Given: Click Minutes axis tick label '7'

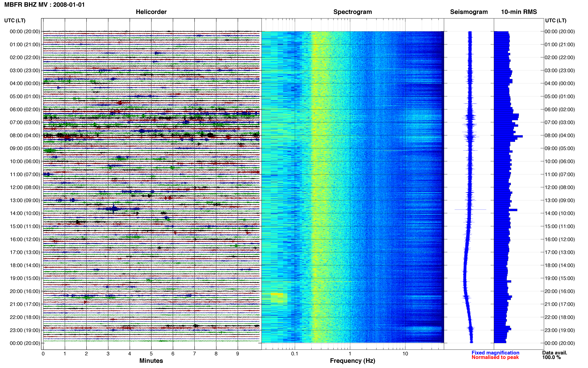Looking at the screenshot, I should pos(195,354).
